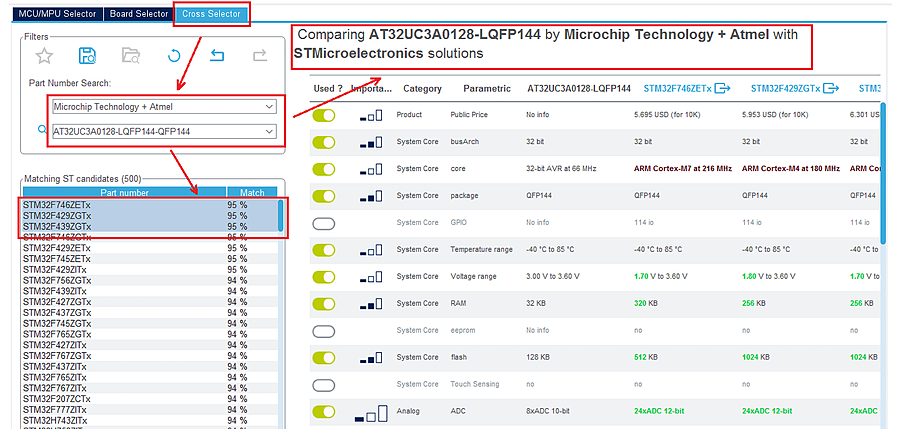900x429 pixels.
Task: Click the undo arrow in Filters
Action: (217, 56)
